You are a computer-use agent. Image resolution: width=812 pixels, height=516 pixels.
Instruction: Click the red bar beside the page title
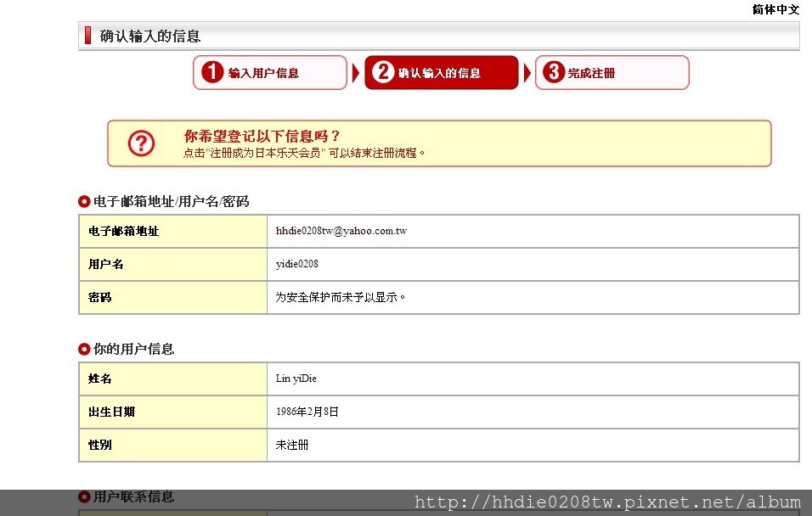(x=87, y=36)
